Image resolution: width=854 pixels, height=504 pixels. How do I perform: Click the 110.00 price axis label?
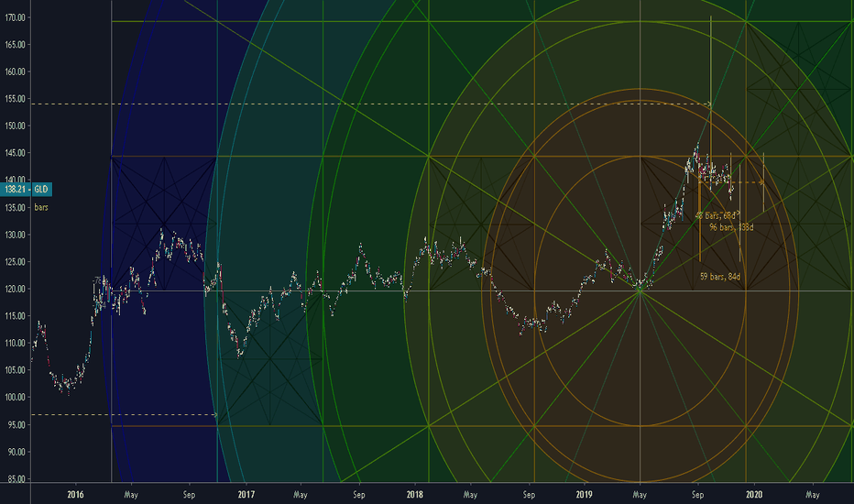(x=16, y=344)
